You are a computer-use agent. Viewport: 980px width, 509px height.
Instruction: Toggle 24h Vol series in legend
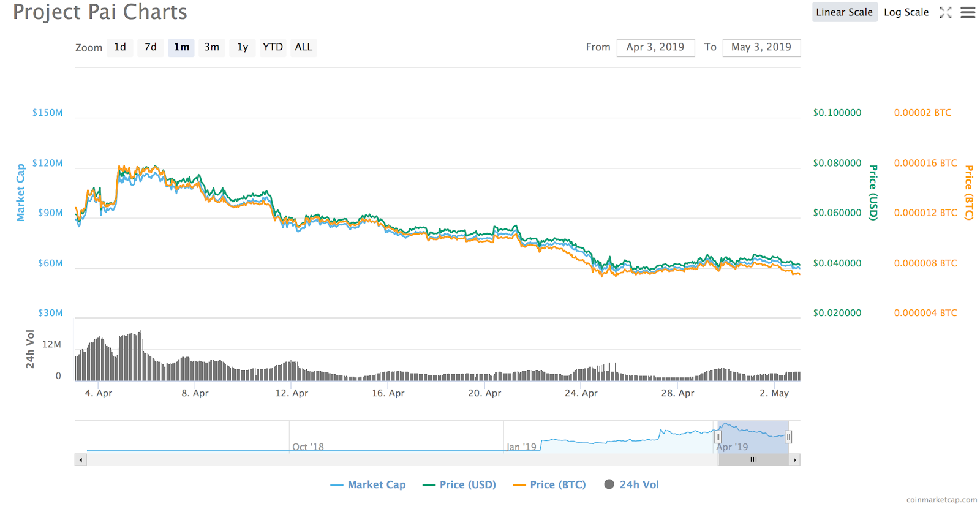tap(631, 484)
